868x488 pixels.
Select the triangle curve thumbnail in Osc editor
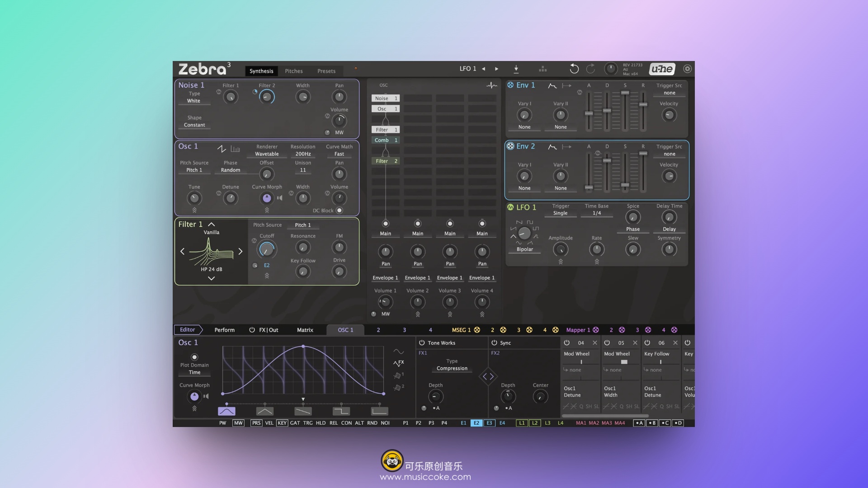pyautogui.click(x=264, y=411)
